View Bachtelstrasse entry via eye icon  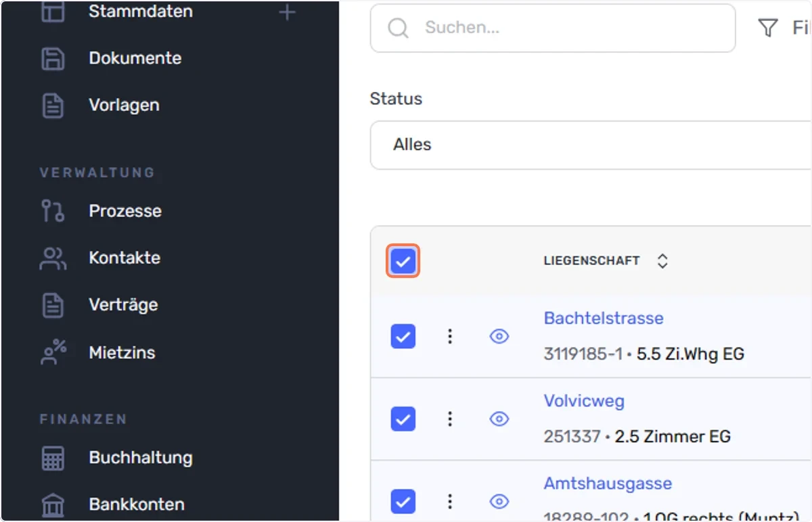pyautogui.click(x=499, y=336)
